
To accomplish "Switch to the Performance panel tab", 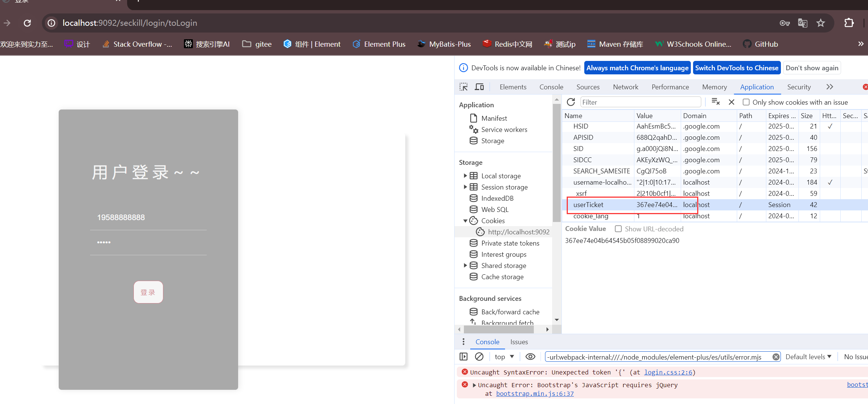I will (x=670, y=86).
